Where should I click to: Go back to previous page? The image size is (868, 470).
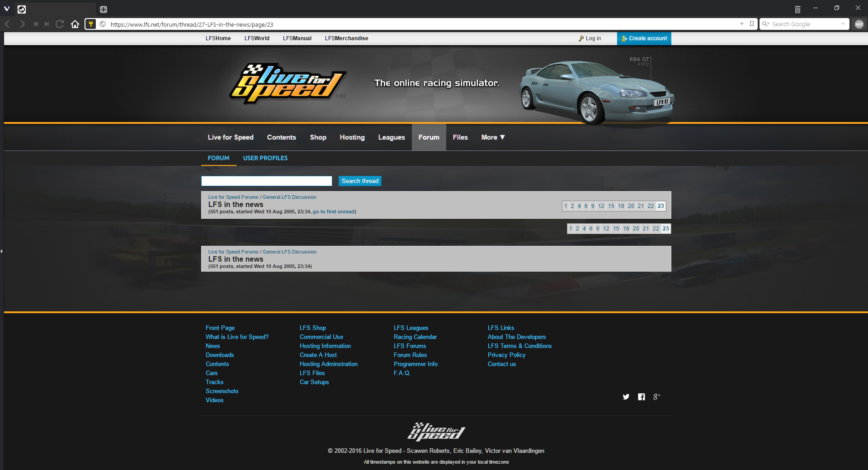tap(7, 24)
